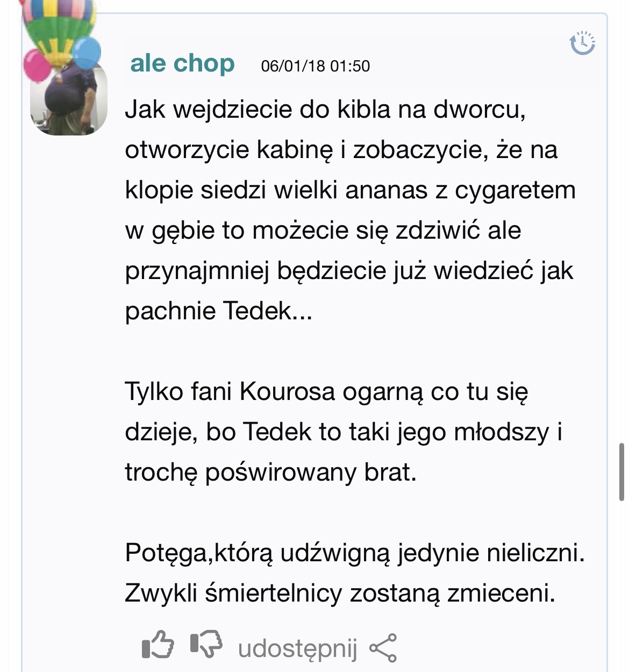The width and height of the screenshot is (629, 672).
Task: Like the comment with thumbs up icon
Action: [x=158, y=645]
